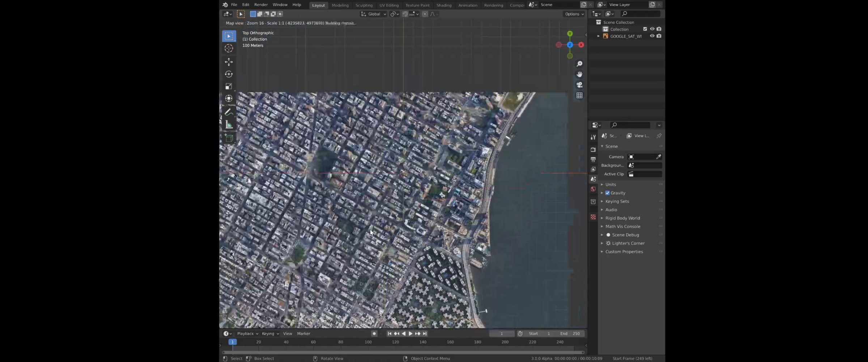
Task: Select the Move tool in toolbar
Action: [229, 62]
